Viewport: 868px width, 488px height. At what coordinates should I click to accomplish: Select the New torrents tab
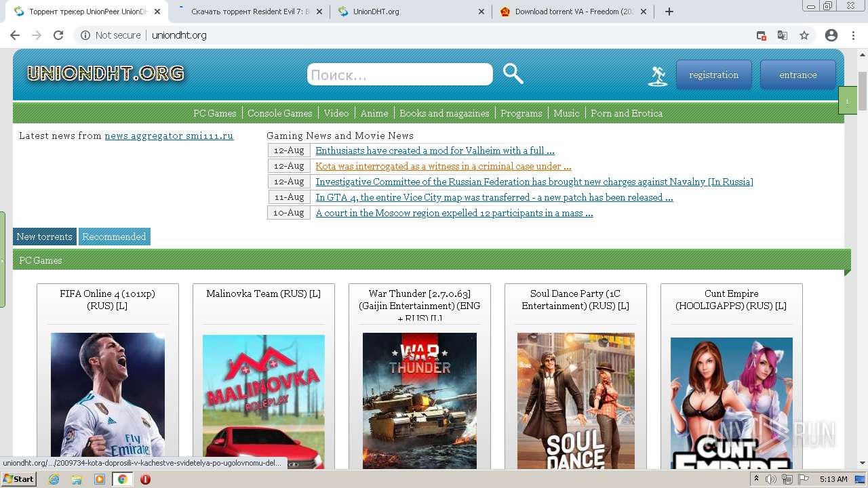pos(45,237)
